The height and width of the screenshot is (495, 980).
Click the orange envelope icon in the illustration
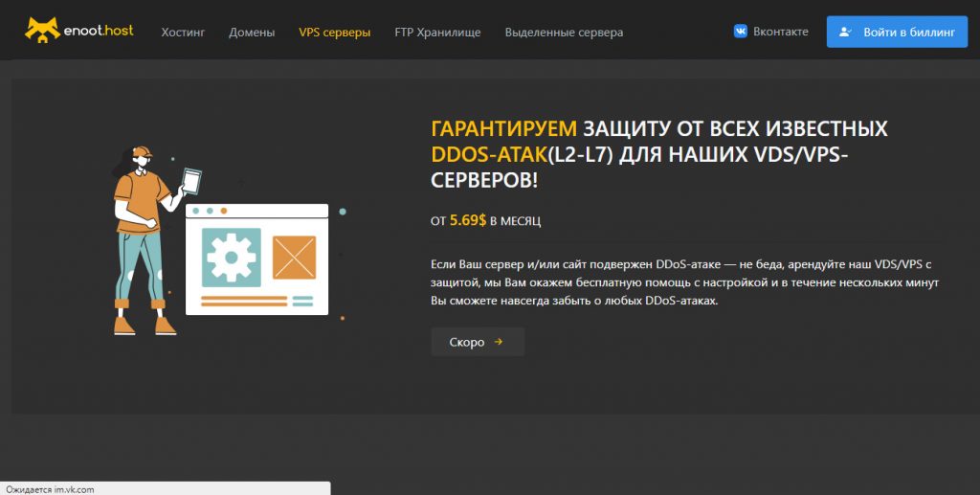(x=294, y=257)
